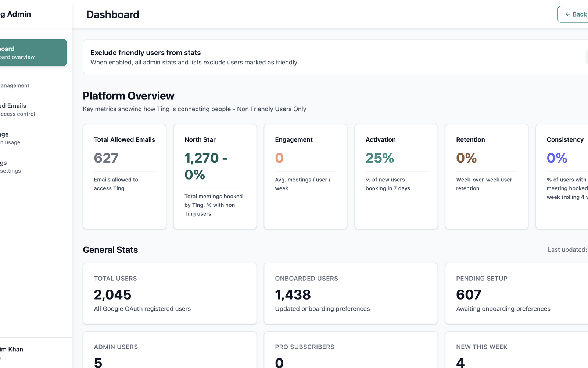
Task: Click the PRO SUBSCRIBERS label
Action: 305,347
